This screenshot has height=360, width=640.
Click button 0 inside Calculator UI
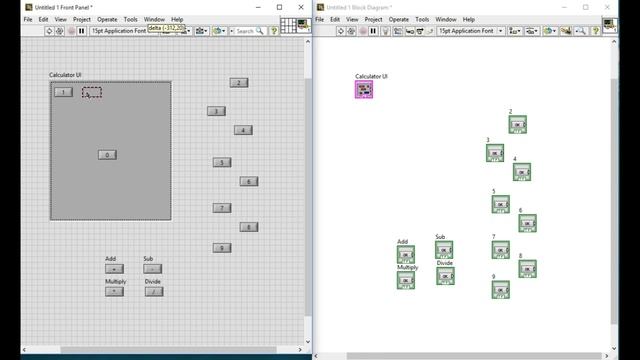107,155
